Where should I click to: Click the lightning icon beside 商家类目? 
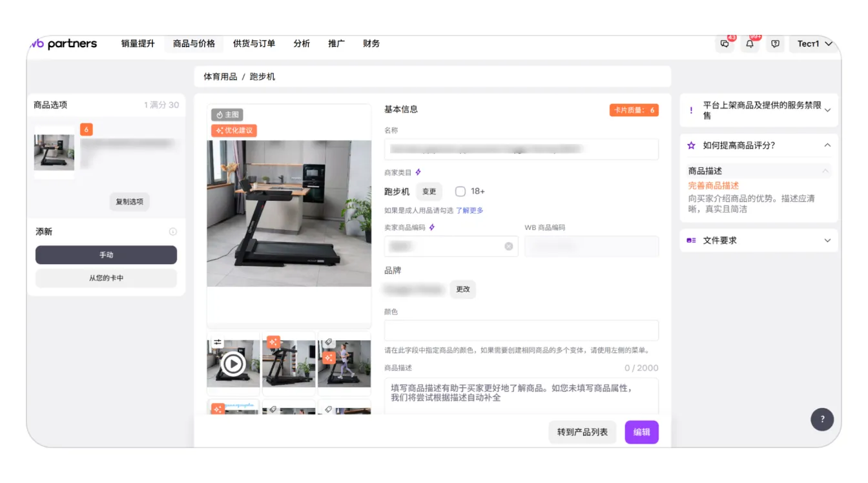418,172
